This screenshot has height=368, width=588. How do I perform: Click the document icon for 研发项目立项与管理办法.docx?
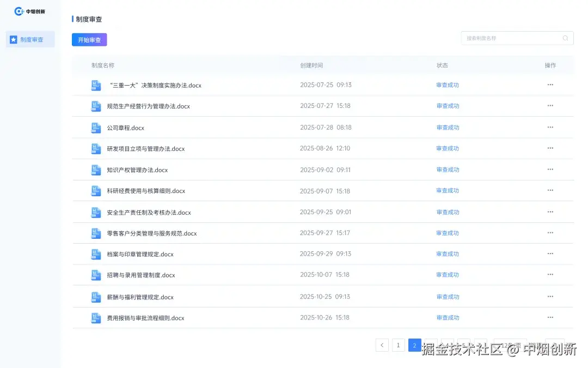(96, 148)
